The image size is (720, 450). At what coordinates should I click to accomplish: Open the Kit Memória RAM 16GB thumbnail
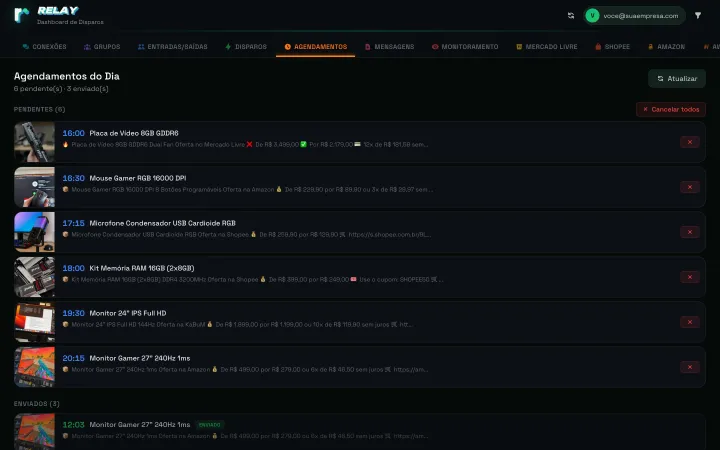[x=34, y=277]
